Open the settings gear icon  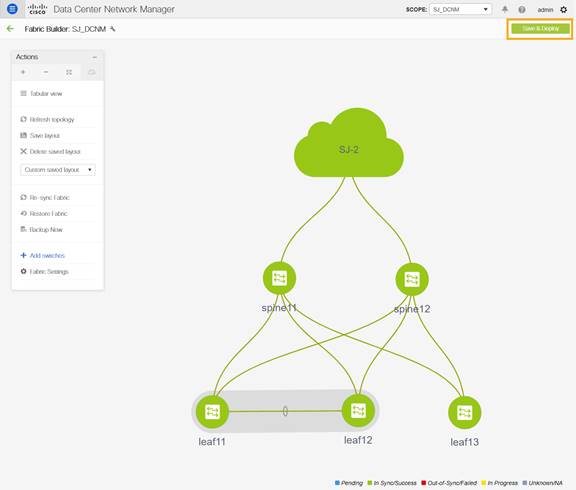pyautogui.click(x=564, y=10)
